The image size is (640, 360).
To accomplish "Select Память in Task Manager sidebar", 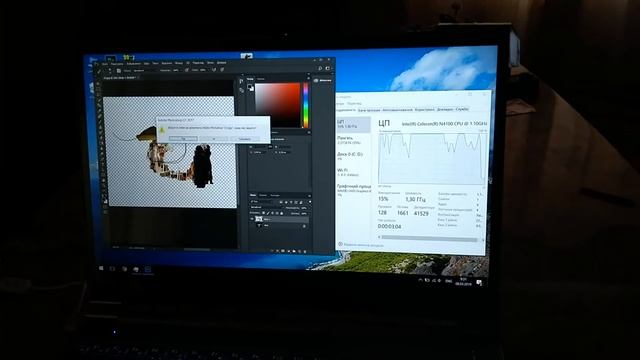I will point(353,140).
